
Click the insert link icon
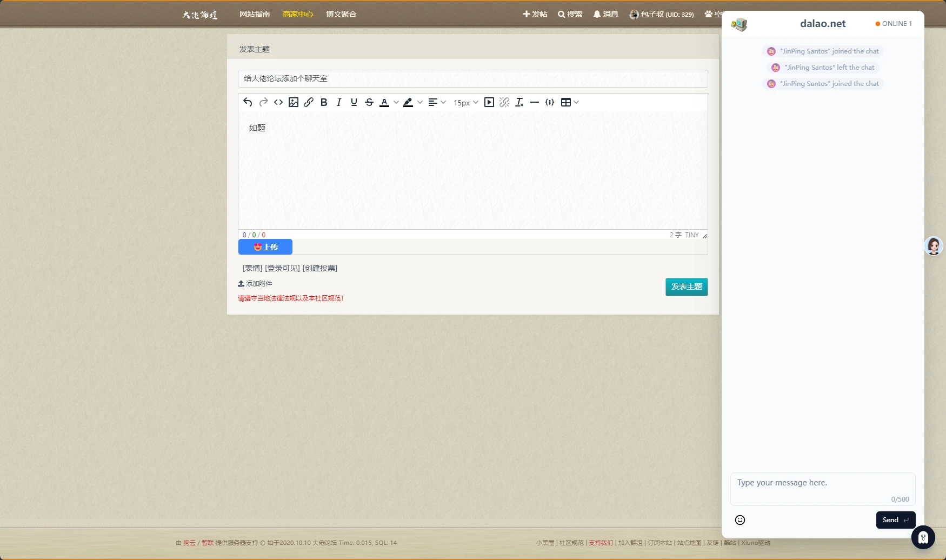click(309, 102)
